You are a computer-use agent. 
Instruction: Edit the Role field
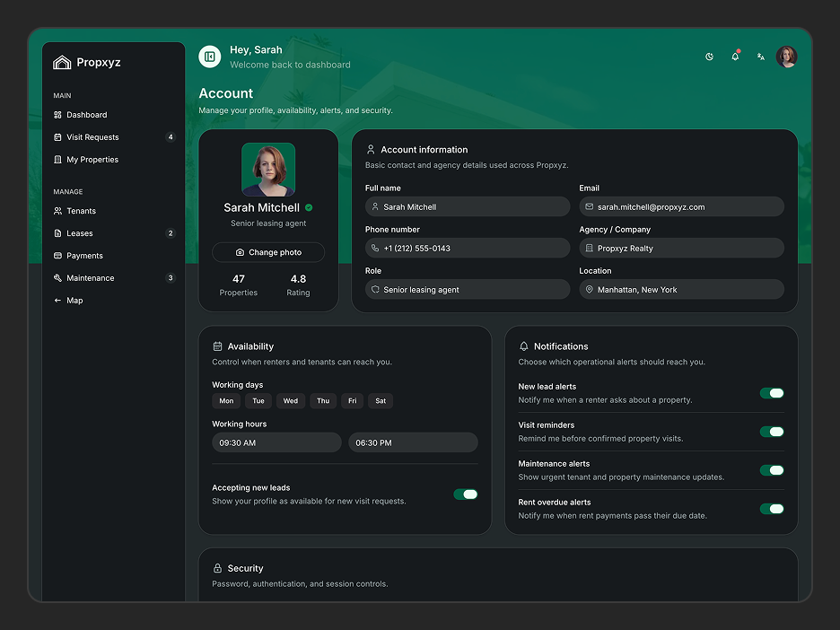[468, 289]
